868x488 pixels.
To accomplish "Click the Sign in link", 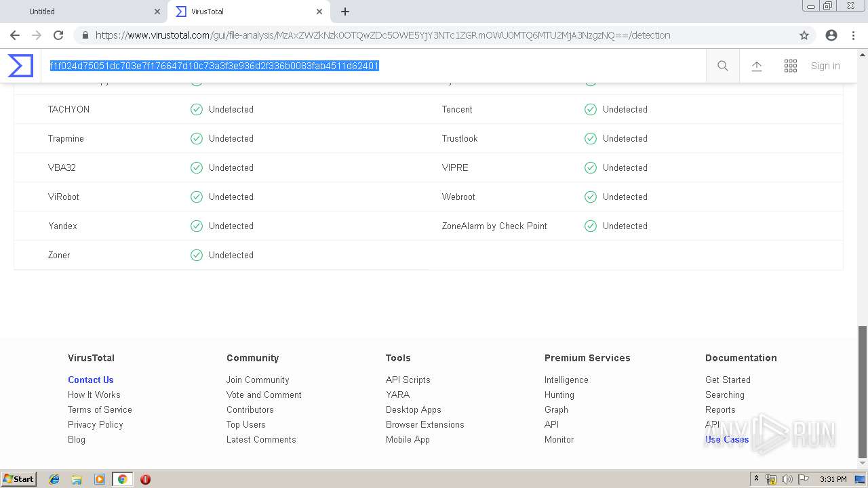I will coord(825,66).
